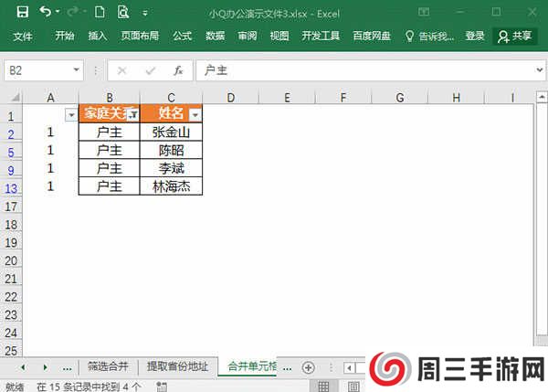This screenshot has width=548, height=392.
Task: Click the 共享 share button
Action: (x=514, y=37)
